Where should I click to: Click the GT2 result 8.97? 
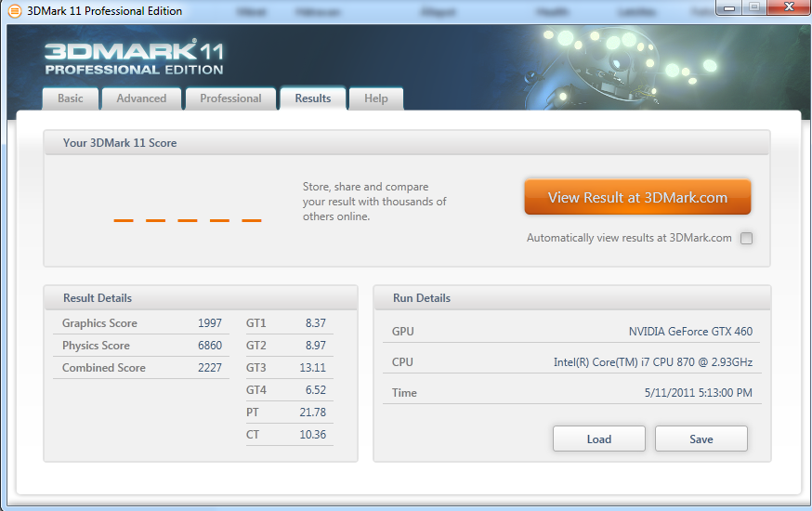[x=315, y=346]
